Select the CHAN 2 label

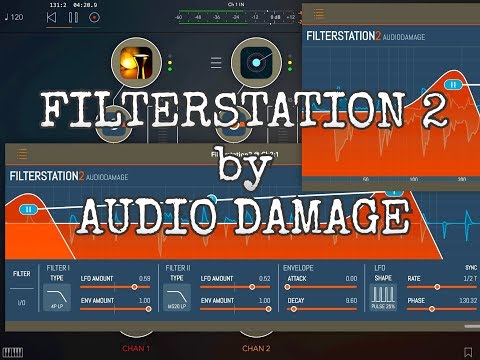coord(256,349)
